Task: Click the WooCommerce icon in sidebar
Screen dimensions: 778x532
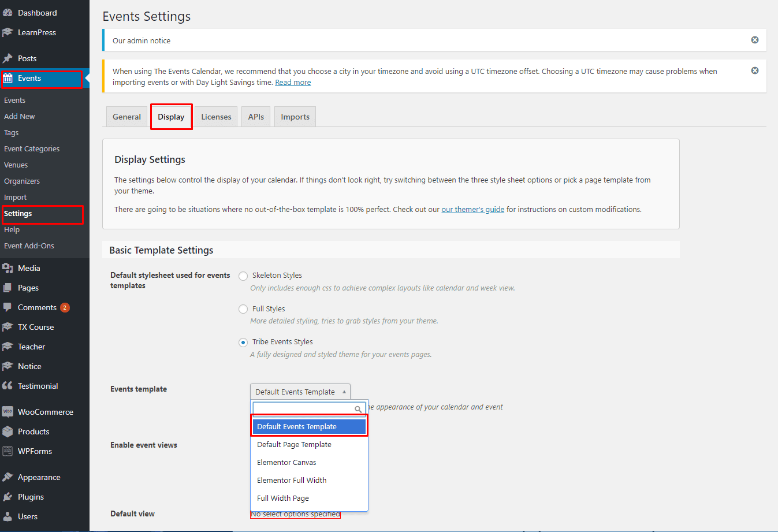Action: point(8,412)
